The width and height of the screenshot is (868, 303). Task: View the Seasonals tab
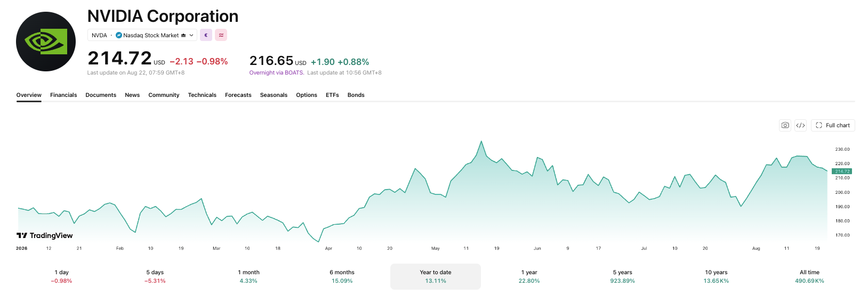tap(274, 95)
